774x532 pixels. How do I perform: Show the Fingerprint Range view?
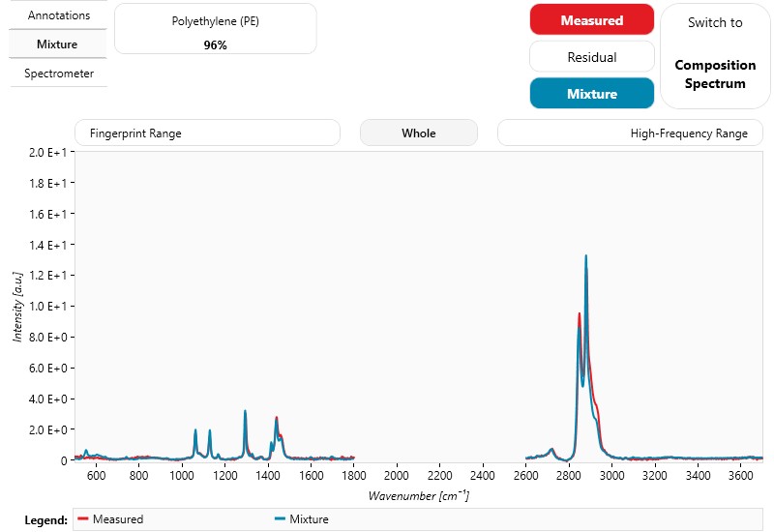(x=207, y=133)
